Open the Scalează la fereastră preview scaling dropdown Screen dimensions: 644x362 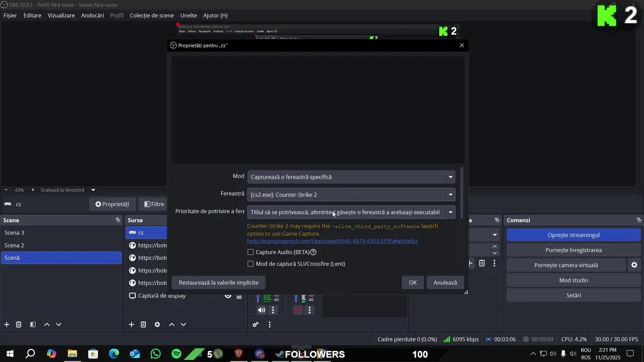point(67,190)
